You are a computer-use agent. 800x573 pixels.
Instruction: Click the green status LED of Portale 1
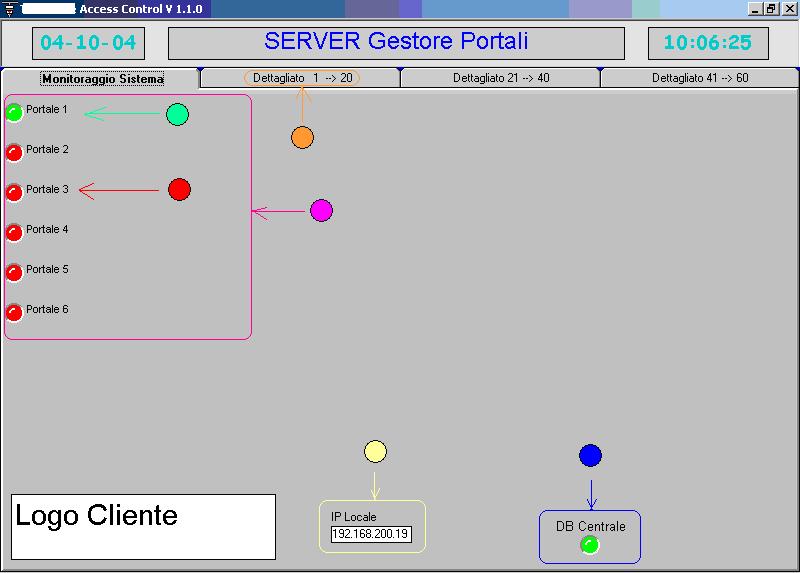click(14, 112)
